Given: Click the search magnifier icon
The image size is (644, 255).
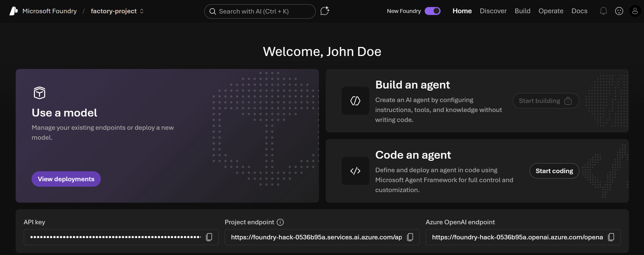Looking at the screenshot, I should click(213, 11).
